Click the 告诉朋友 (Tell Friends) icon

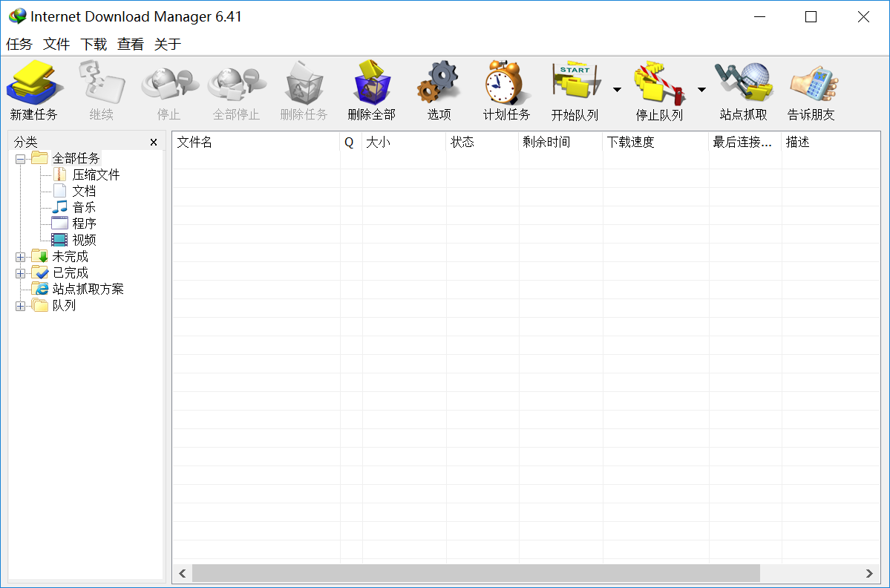813,89
